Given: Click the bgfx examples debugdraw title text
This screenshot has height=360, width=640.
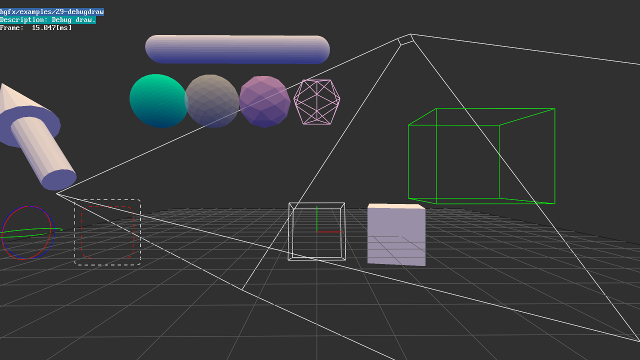Looking at the screenshot, I should pyautogui.click(x=52, y=12).
